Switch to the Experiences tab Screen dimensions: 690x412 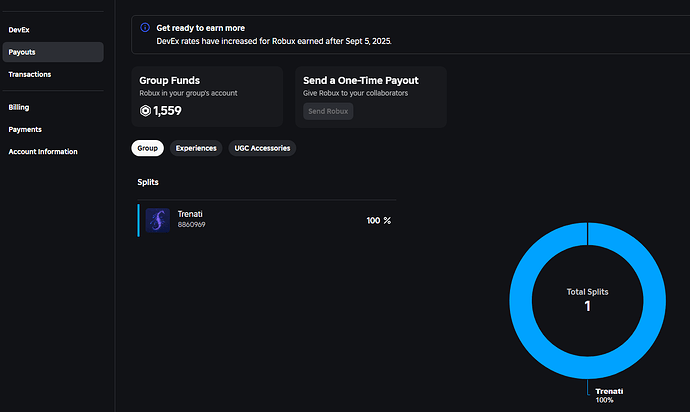click(196, 148)
